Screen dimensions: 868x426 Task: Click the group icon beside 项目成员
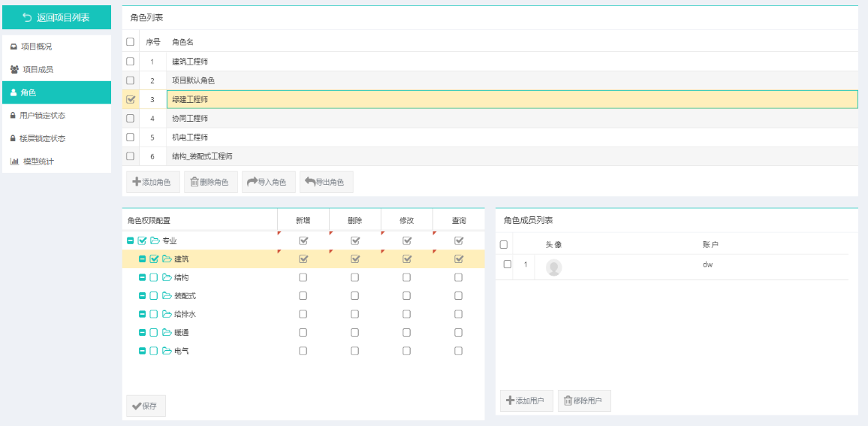pos(14,70)
